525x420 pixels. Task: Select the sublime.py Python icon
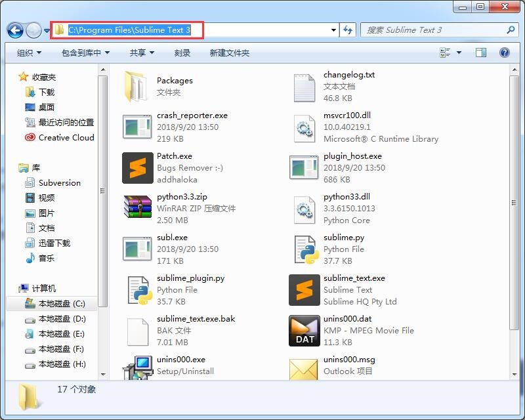coord(305,249)
